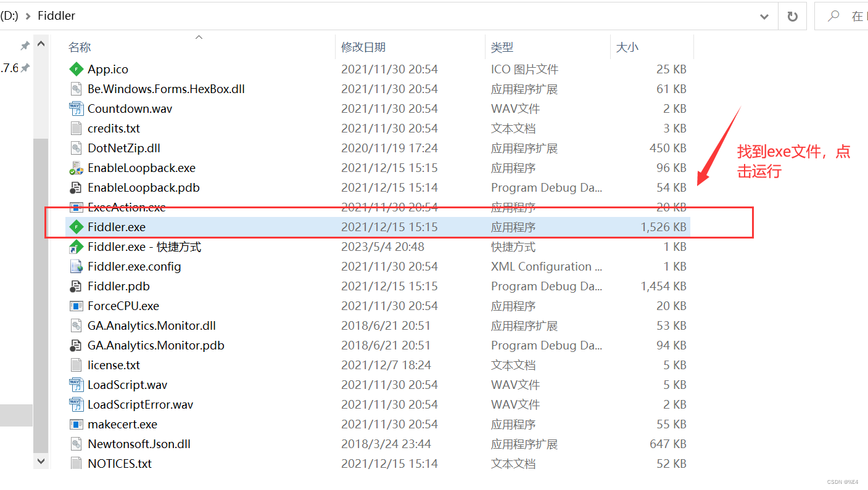Click the 1,454 KB size cell
The width and height of the screenshot is (868, 490).
pos(663,286)
